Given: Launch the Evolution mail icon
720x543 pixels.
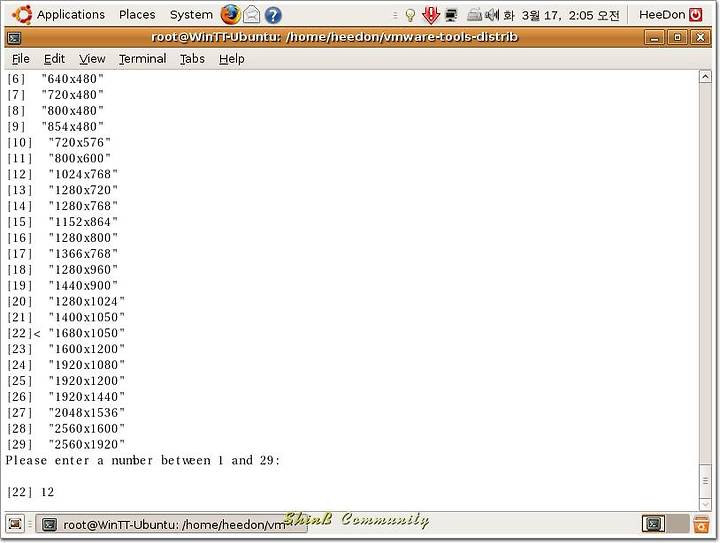Looking at the screenshot, I should tap(252, 15).
